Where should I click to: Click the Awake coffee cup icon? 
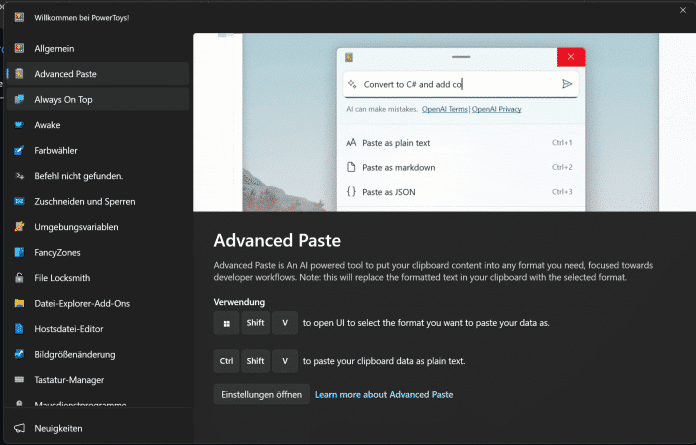pos(19,125)
